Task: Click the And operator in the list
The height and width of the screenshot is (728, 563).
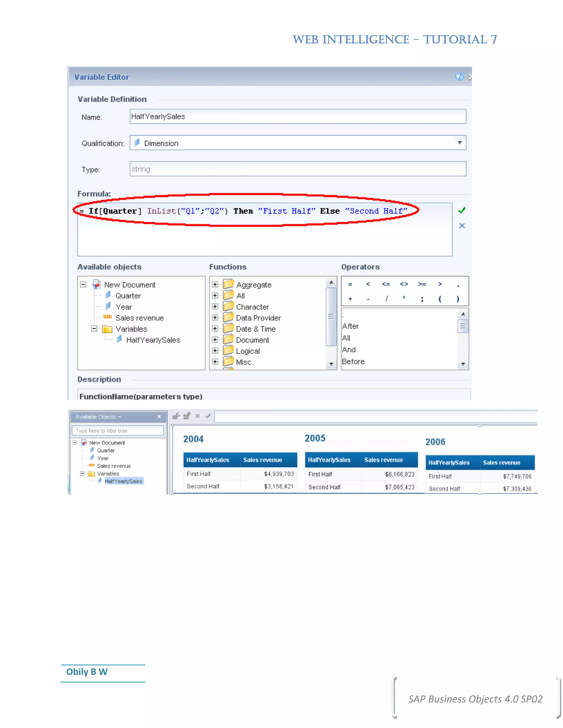Action: click(x=349, y=350)
